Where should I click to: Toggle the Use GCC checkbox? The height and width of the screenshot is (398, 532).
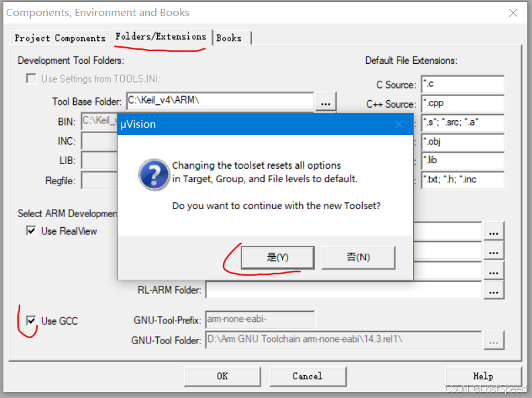pos(31,321)
